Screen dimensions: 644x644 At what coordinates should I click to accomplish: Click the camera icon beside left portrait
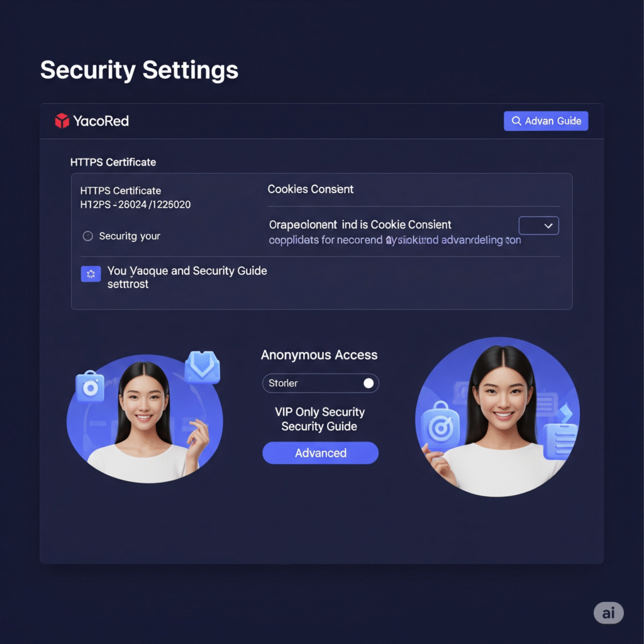[90, 387]
